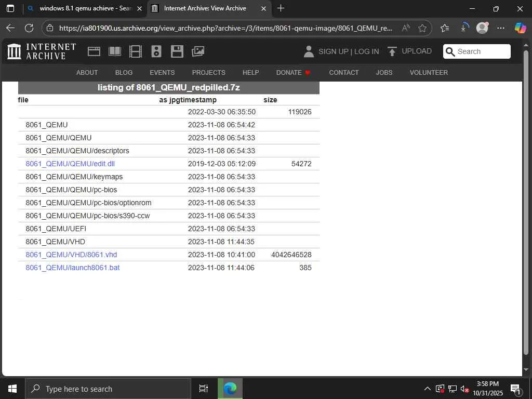Go back with the browser back arrow

click(10, 28)
